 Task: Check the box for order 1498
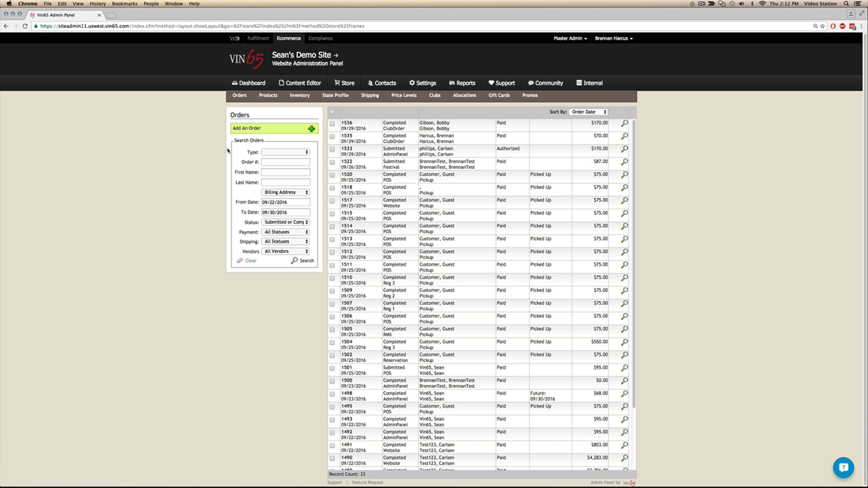tap(332, 394)
